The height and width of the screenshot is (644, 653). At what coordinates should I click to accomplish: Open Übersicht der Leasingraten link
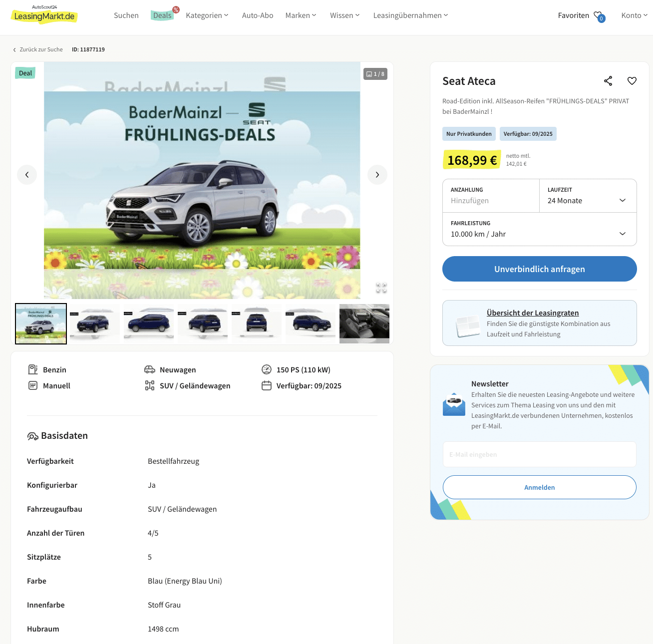[x=533, y=313]
